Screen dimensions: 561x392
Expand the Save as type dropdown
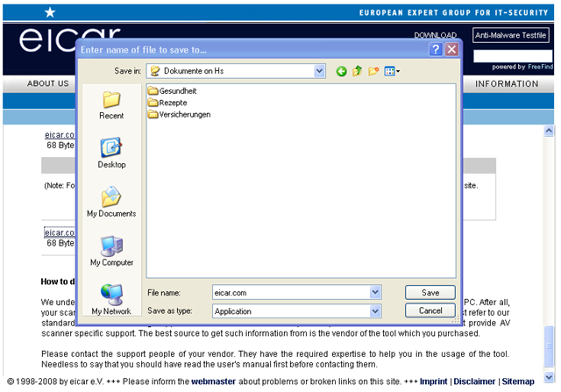point(375,311)
